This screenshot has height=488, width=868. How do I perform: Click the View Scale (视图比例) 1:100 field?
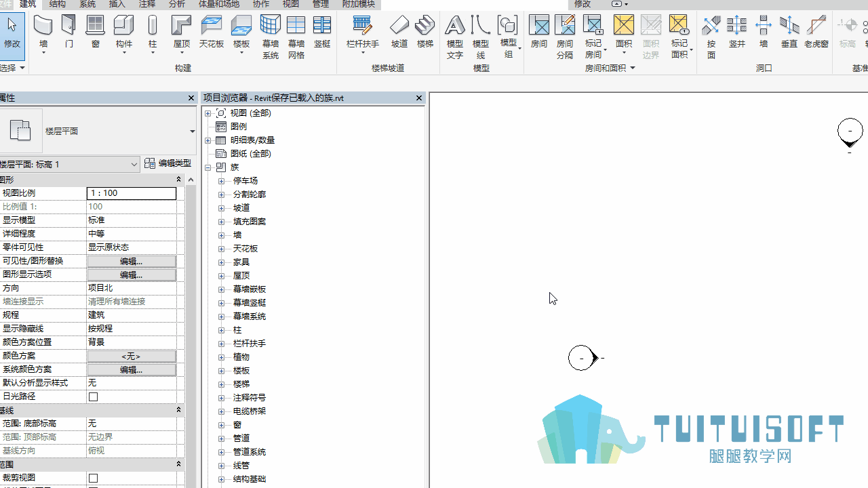coord(132,193)
